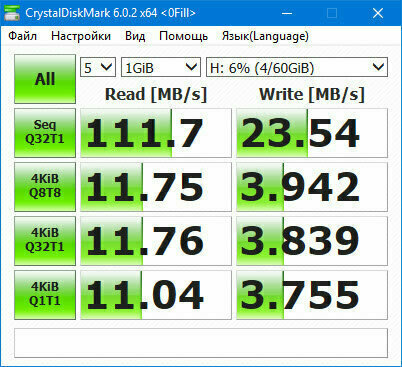Open the Файл menu
The image size is (402, 367).
pos(22,36)
